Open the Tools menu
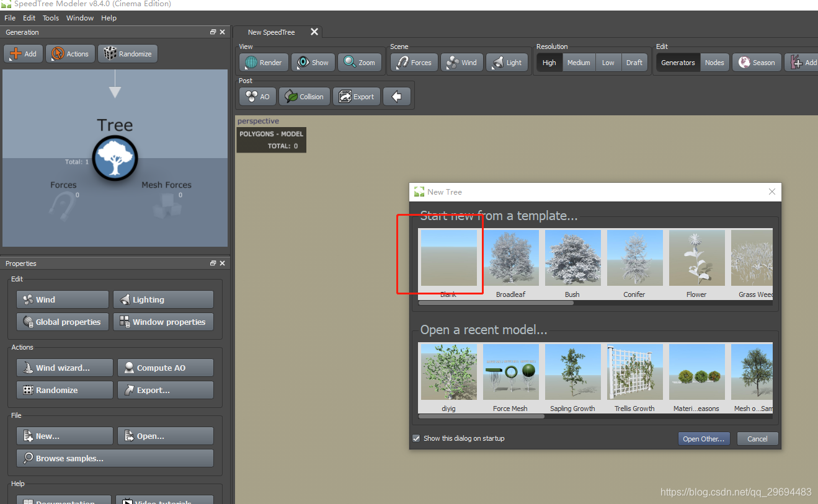Viewport: 818px width, 504px height. point(51,18)
